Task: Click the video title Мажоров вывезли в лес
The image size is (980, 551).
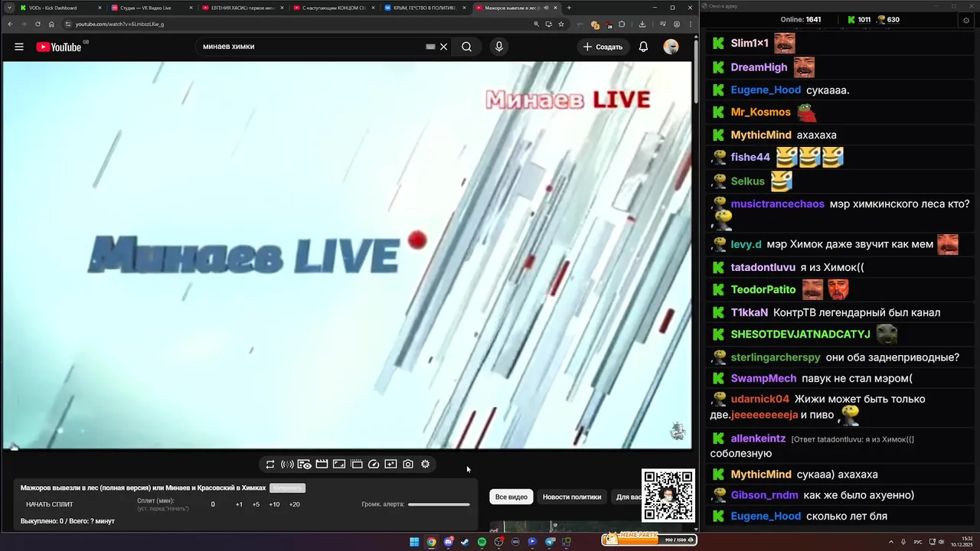Action: [x=142, y=487]
